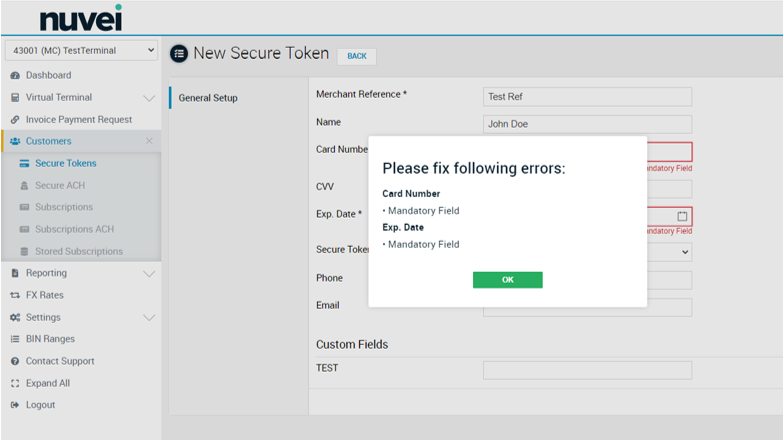Click the Invoice Payment Request link icon
Image resolution: width=783 pixels, height=440 pixels.
pyautogui.click(x=15, y=120)
